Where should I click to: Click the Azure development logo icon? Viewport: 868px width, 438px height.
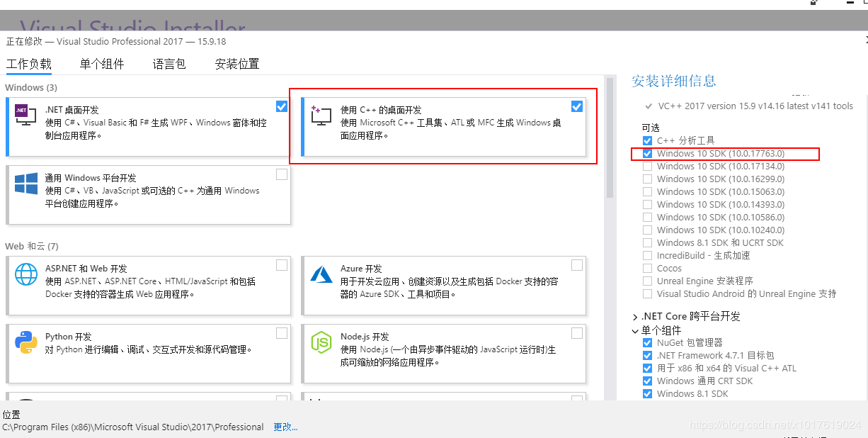click(x=321, y=274)
